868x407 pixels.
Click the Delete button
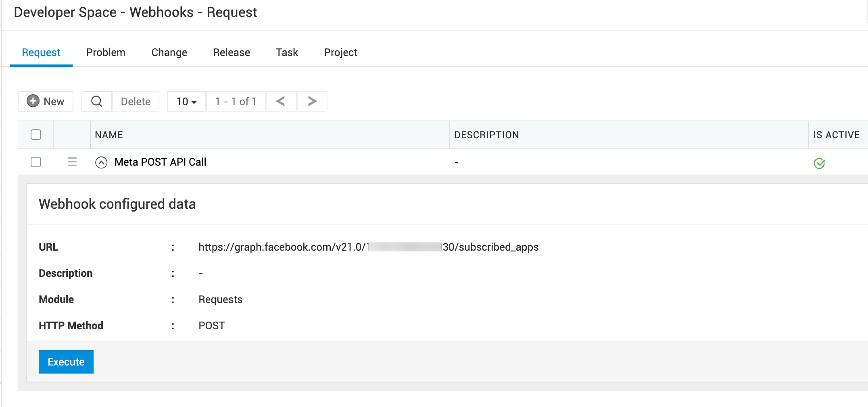click(x=136, y=101)
